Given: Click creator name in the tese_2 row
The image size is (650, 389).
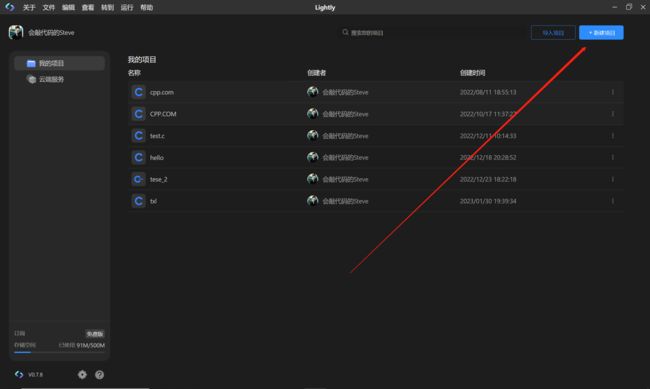Looking at the screenshot, I should point(345,179).
